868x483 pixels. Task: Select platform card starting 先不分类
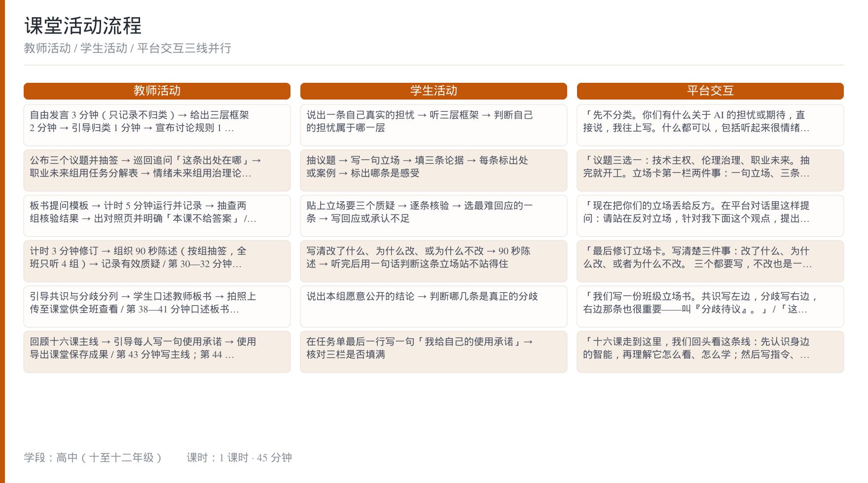click(x=710, y=125)
